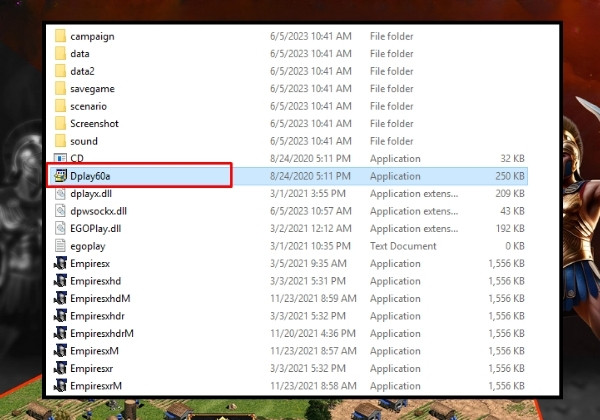Screen dimensions: 600x420
Task: Click the size '0 KB' cell
Action: click(x=515, y=246)
